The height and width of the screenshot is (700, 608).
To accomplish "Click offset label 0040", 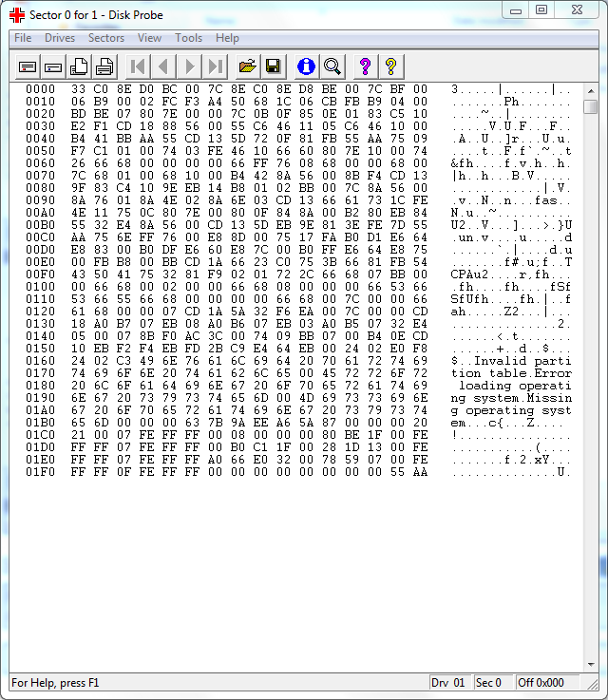I will tap(40, 139).
